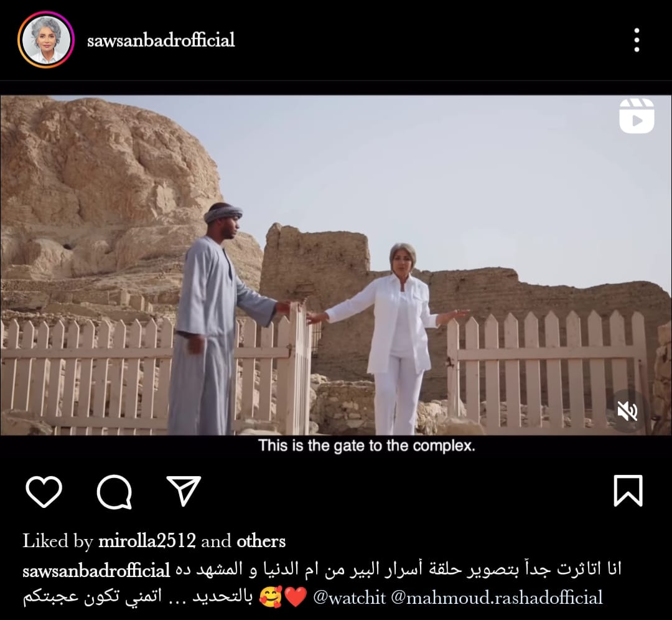This screenshot has height=620, width=672.
Task: Save the post with the bookmark icon
Action: [628, 491]
